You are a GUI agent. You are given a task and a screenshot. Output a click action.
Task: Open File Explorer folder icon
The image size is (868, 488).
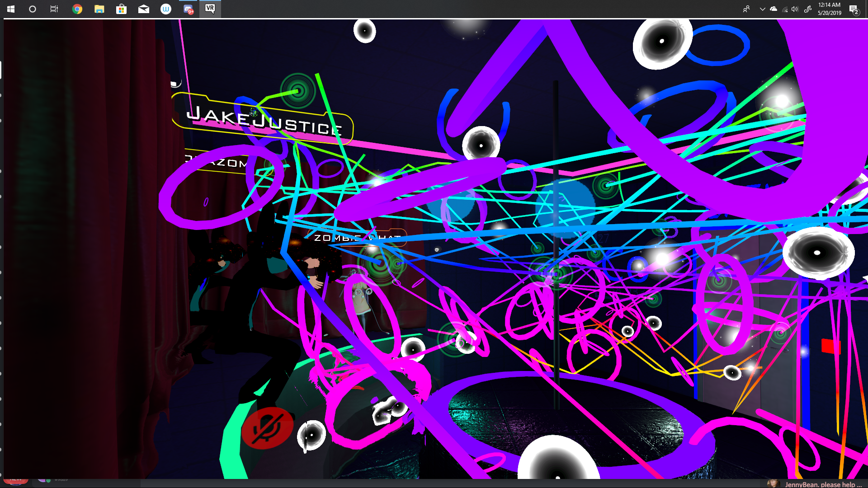click(99, 9)
